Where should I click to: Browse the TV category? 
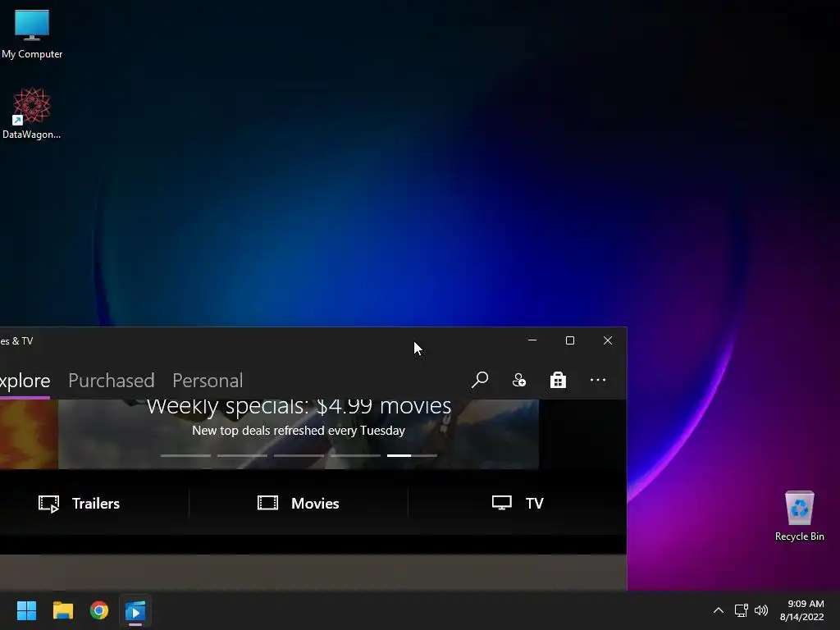[518, 503]
